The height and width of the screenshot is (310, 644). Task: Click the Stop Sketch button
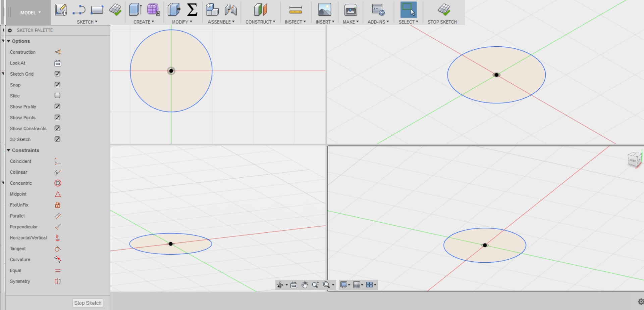[x=87, y=303]
